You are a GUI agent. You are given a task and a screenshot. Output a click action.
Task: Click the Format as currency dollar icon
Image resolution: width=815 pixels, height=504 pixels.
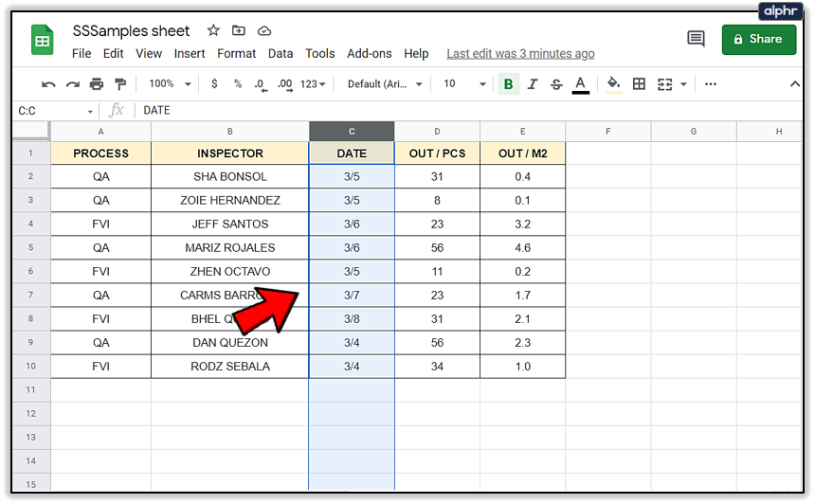(214, 84)
